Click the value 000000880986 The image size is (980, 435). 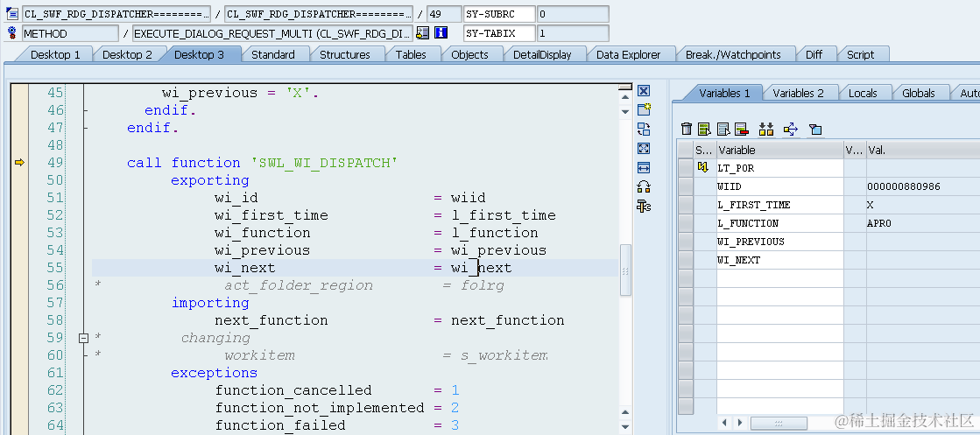[903, 186]
